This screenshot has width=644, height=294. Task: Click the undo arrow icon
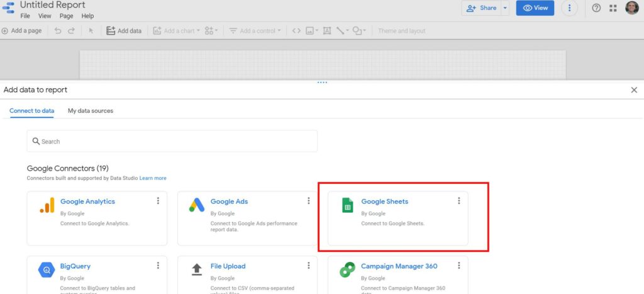tap(58, 31)
